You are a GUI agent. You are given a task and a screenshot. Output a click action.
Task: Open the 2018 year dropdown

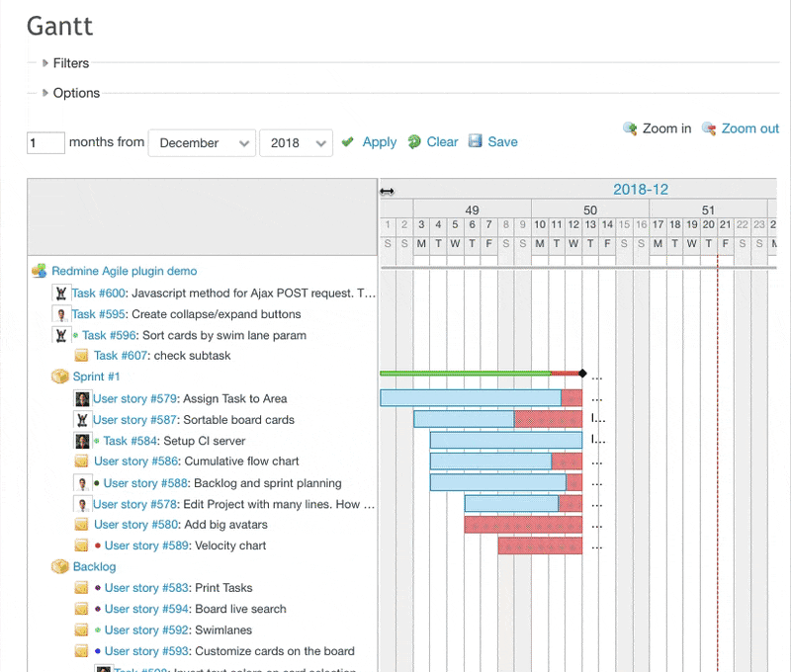coord(296,143)
